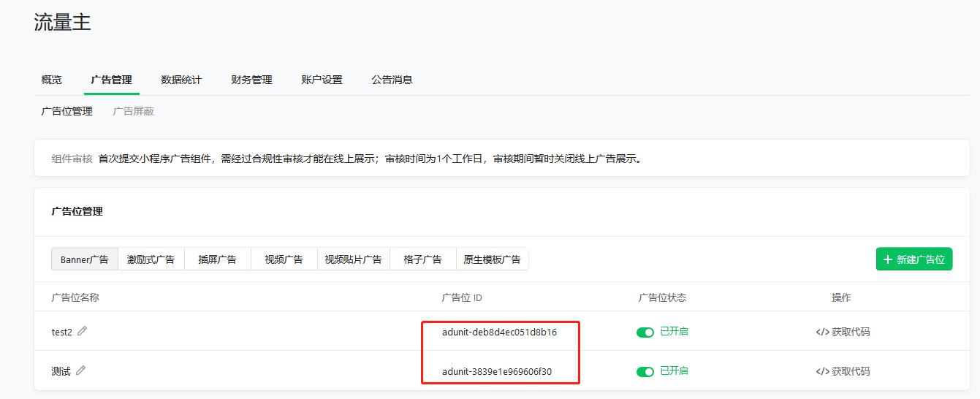Switch to 插屏广告 ad type
The image size is (980, 399).
tap(217, 259)
